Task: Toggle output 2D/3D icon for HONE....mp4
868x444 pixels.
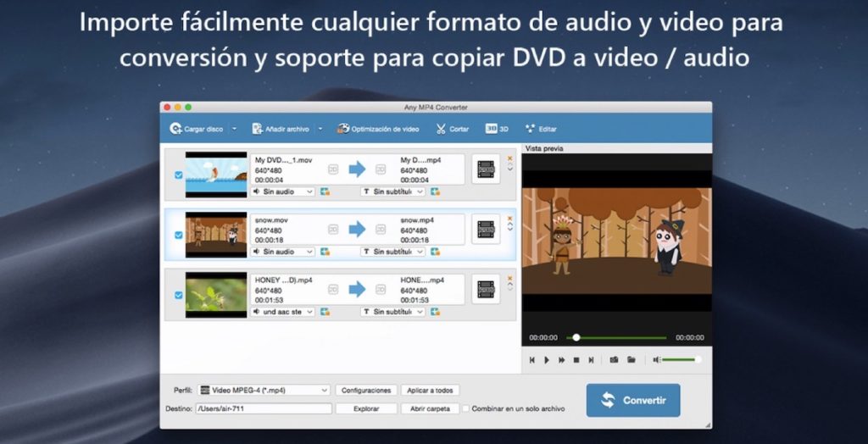Action: point(381,289)
